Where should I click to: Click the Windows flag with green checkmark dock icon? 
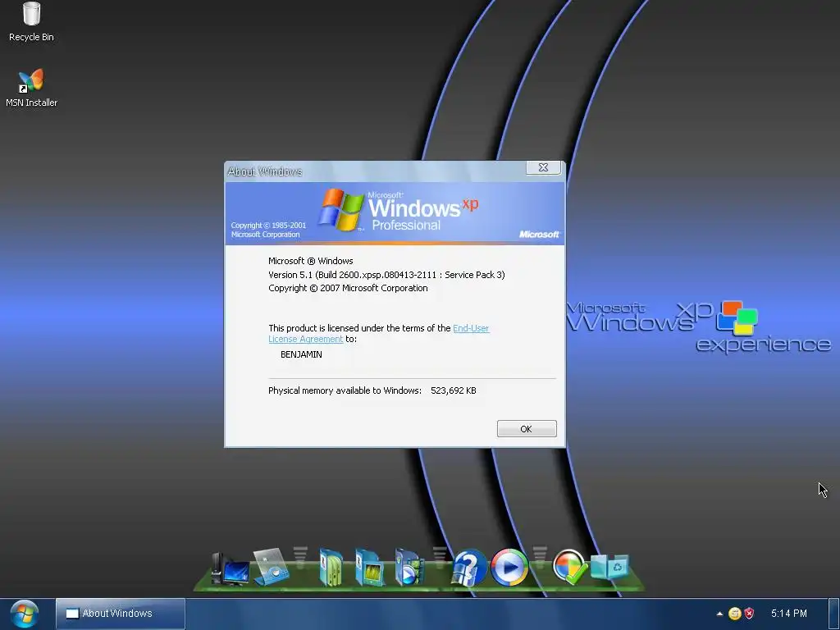(x=569, y=567)
